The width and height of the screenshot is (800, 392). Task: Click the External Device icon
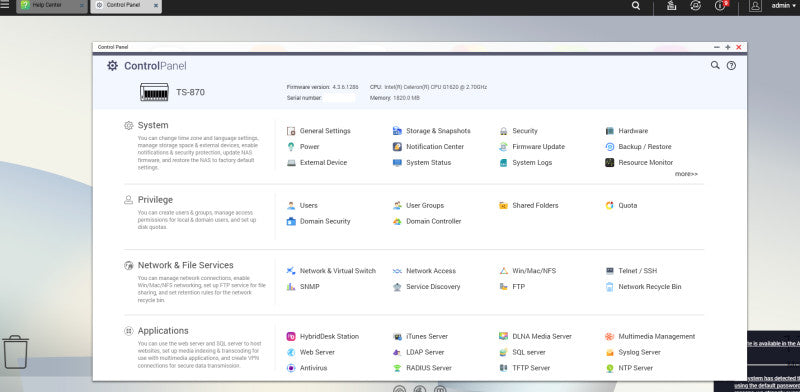coord(291,163)
